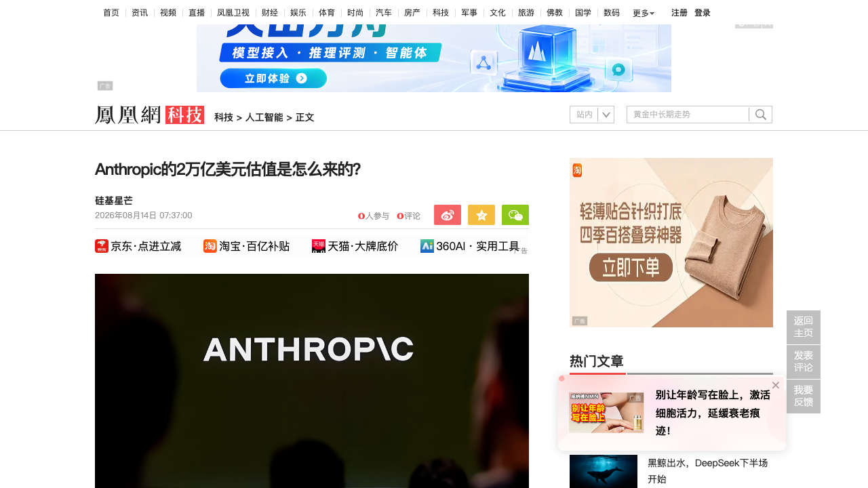
Task: Click the 别让年龄写在脸上 ad text
Action: click(x=713, y=413)
